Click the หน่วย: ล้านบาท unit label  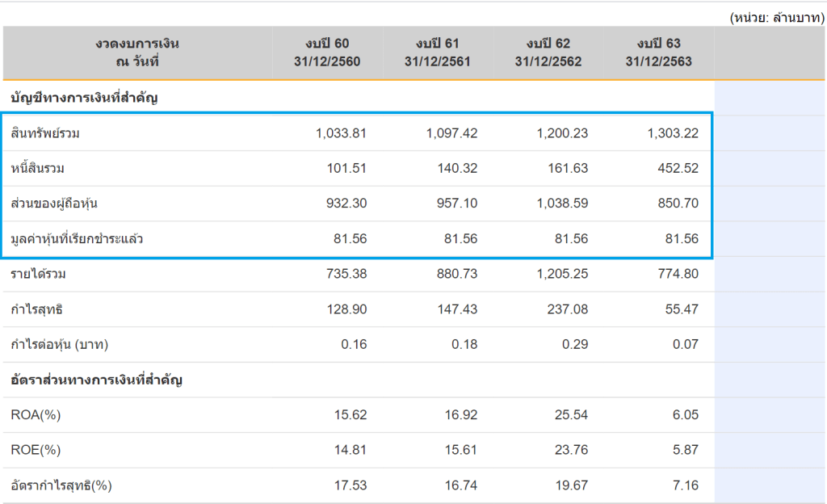(776, 17)
